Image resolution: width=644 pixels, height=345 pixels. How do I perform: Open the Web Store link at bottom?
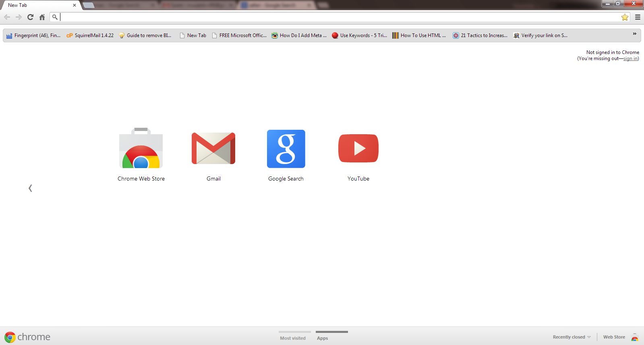click(614, 337)
